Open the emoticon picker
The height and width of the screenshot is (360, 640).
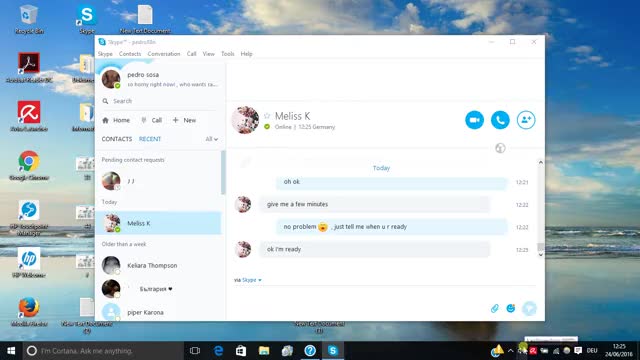511,308
